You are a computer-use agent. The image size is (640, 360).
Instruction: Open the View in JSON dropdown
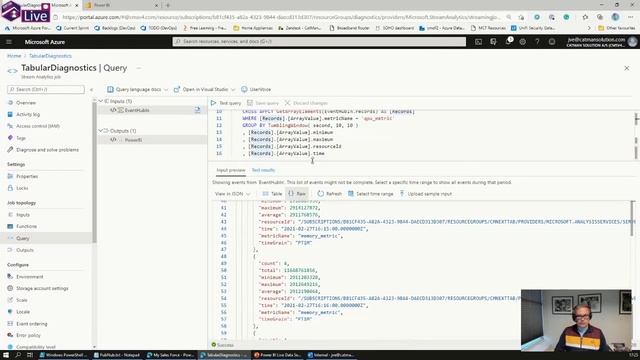pyautogui.click(x=233, y=194)
